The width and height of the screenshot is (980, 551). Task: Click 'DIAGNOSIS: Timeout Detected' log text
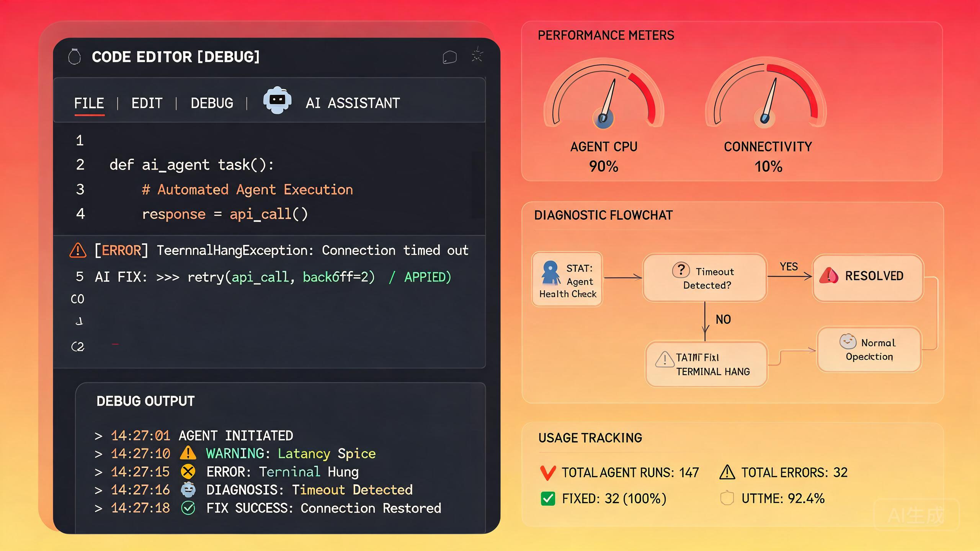pyautogui.click(x=310, y=490)
